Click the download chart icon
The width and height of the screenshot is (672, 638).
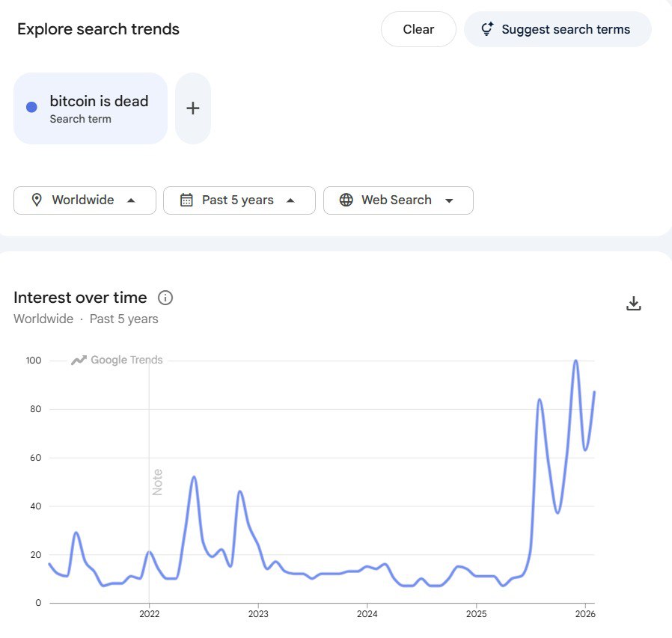(634, 303)
